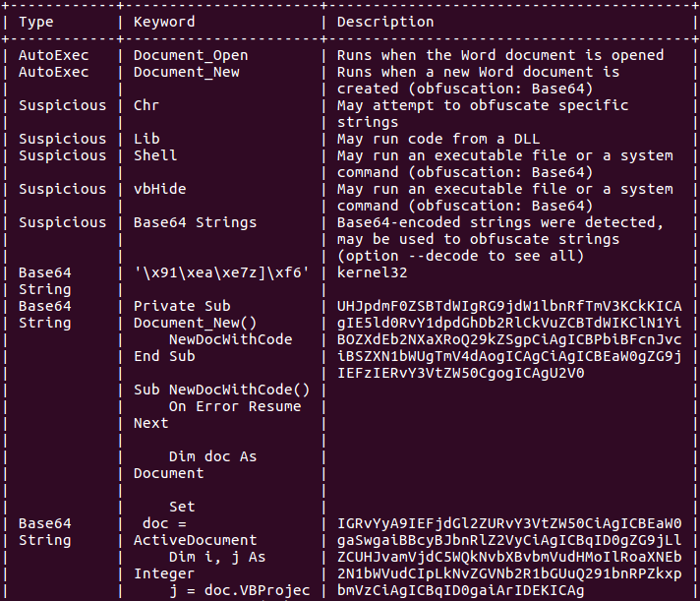Click the Keyword column header
The width and height of the screenshot is (700, 601).
coord(164,22)
